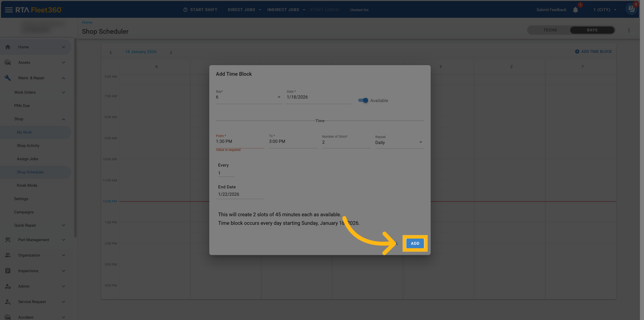Open Shop Activity in sidebar
Image resolution: width=644 pixels, height=320 pixels.
click(28, 146)
